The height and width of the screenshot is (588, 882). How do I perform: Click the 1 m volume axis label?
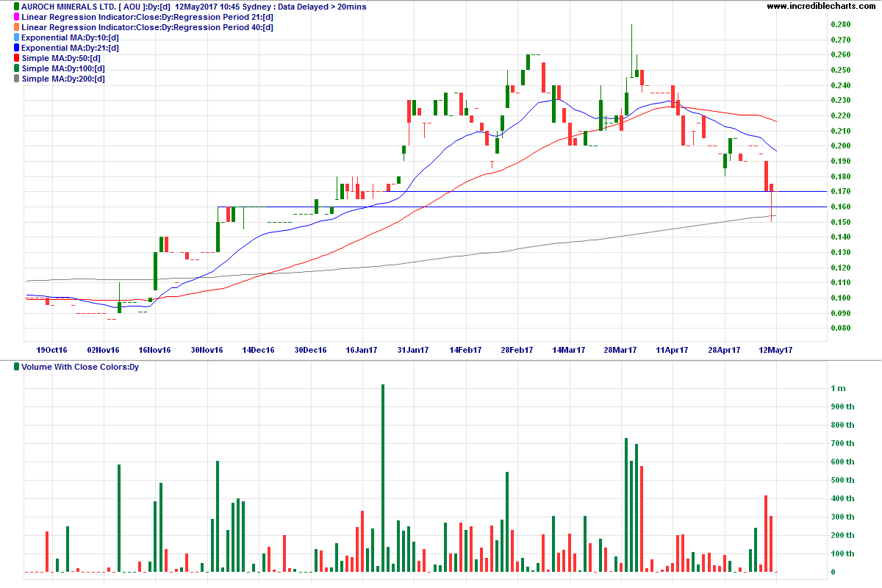[x=838, y=388]
